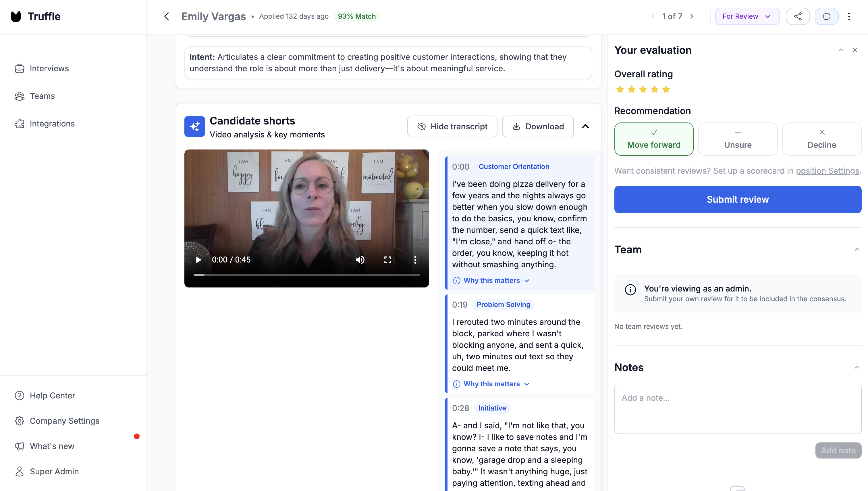Click the Problem Solving tag
This screenshot has width=868, height=491.
pos(503,304)
